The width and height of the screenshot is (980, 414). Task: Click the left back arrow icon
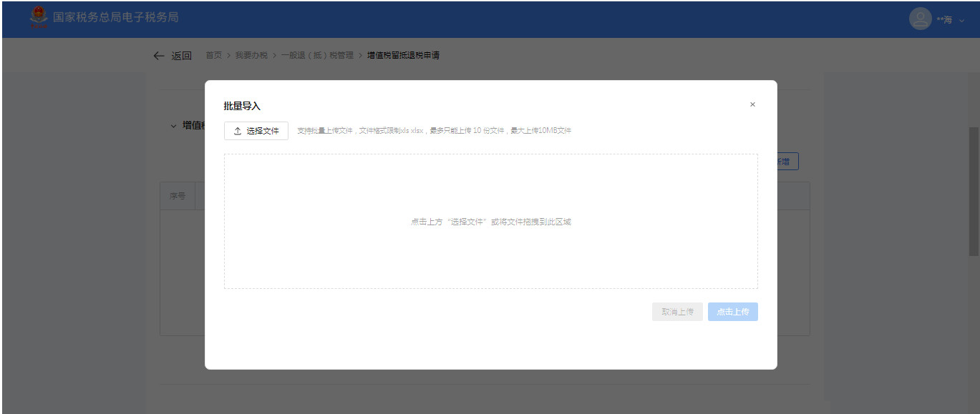(x=159, y=56)
